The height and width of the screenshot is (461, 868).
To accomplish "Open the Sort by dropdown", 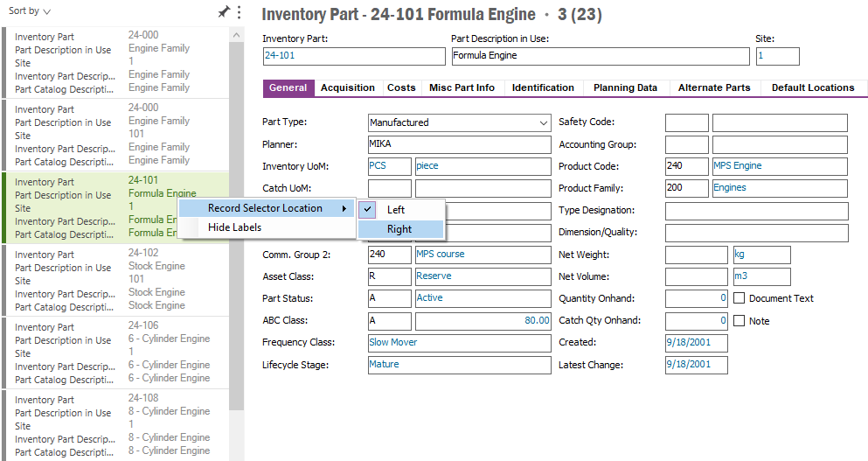I will point(29,11).
